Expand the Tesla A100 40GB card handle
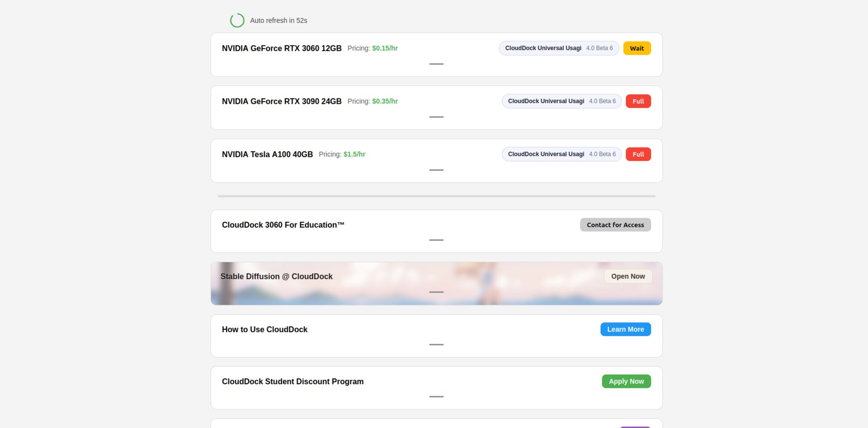Screen dimensions: 868x428 (436, 170)
